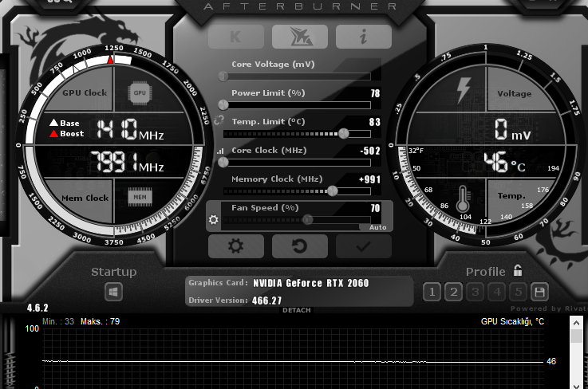The width and height of the screenshot is (588, 389).
Task: Click graphics card name NVIDIA GeForce RTX 2060
Action: (311, 283)
